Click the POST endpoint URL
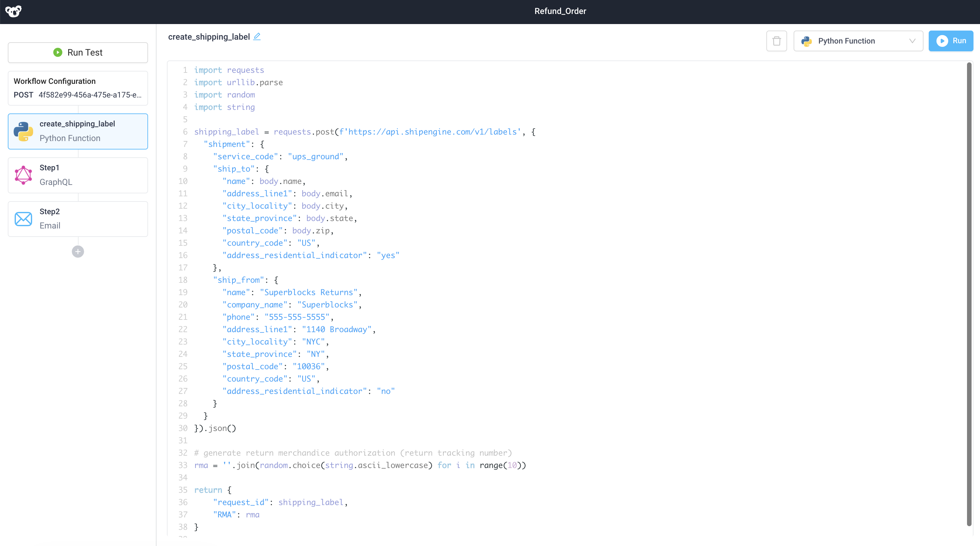The image size is (980, 546). click(89, 95)
